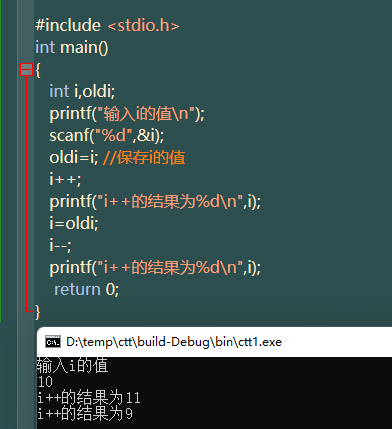Click the printf line after i--
This screenshot has width=392, height=429.
click(155, 267)
